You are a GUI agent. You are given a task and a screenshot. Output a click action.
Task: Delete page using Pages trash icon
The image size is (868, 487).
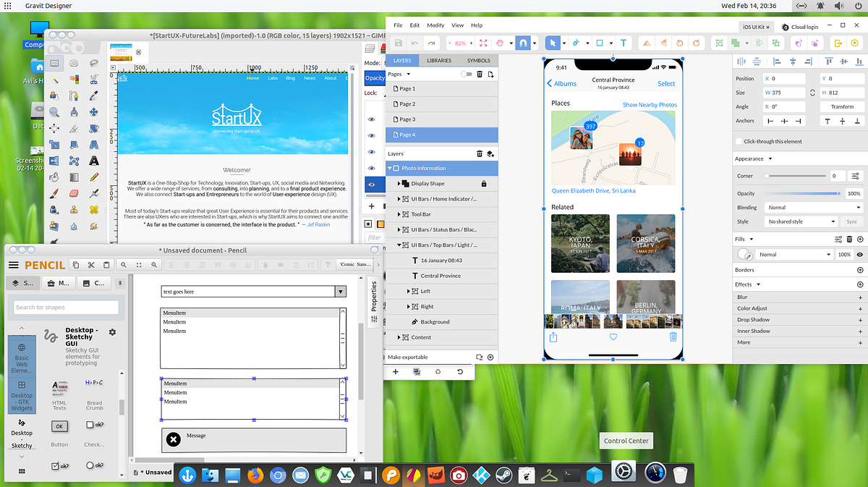click(x=480, y=74)
